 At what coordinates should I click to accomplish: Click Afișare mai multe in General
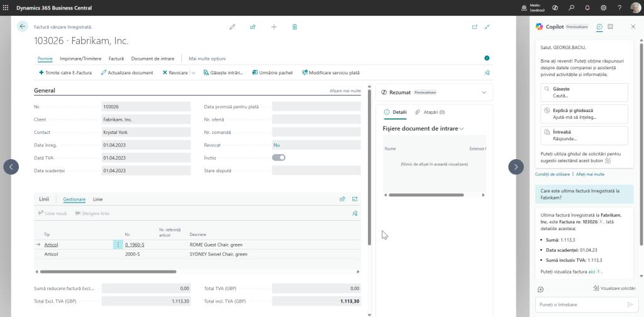point(345,91)
